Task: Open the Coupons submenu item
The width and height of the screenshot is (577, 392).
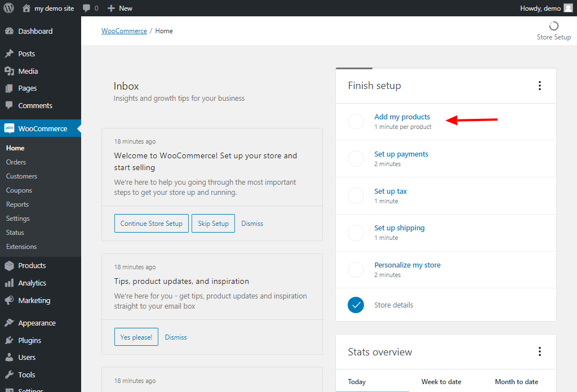Action: [x=19, y=190]
